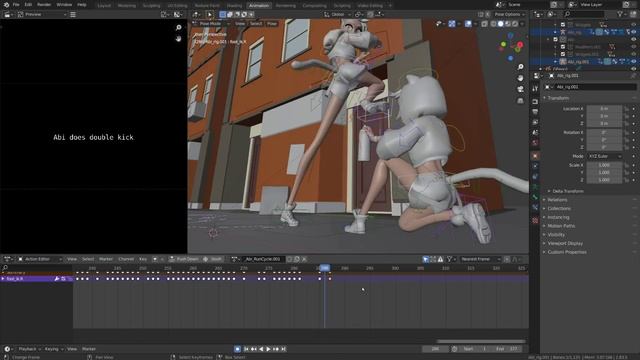The width and height of the screenshot is (640, 360).
Task: Open the viewport View menu
Action: coord(240,24)
